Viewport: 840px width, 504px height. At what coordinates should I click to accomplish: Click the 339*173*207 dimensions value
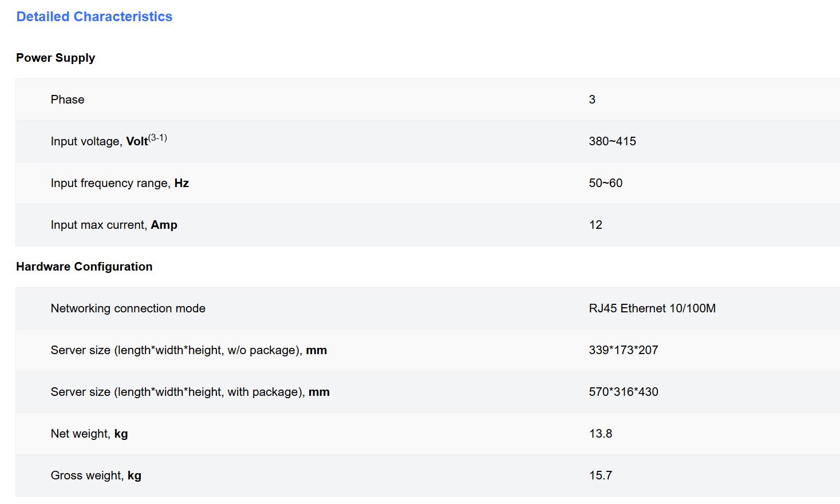pyautogui.click(x=623, y=350)
